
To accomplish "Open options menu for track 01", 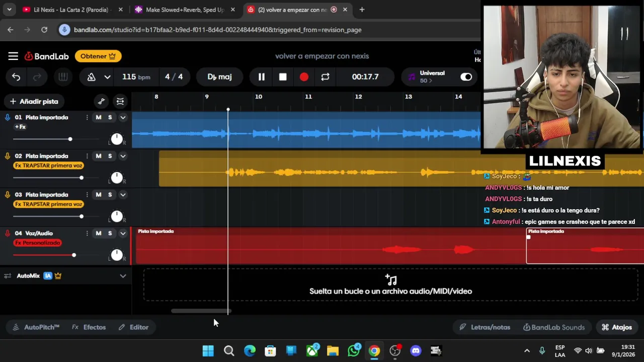I will [87, 117].
